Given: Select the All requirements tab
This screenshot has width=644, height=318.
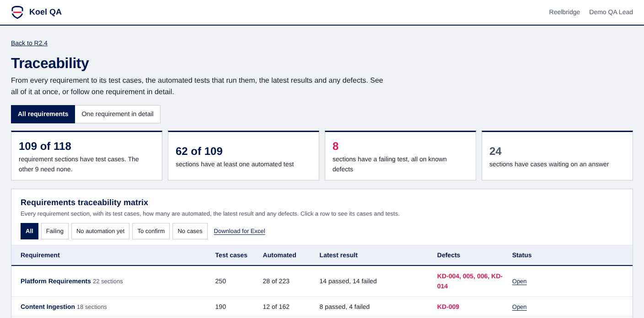Looking at the screenshot, I should pos(43,114).
